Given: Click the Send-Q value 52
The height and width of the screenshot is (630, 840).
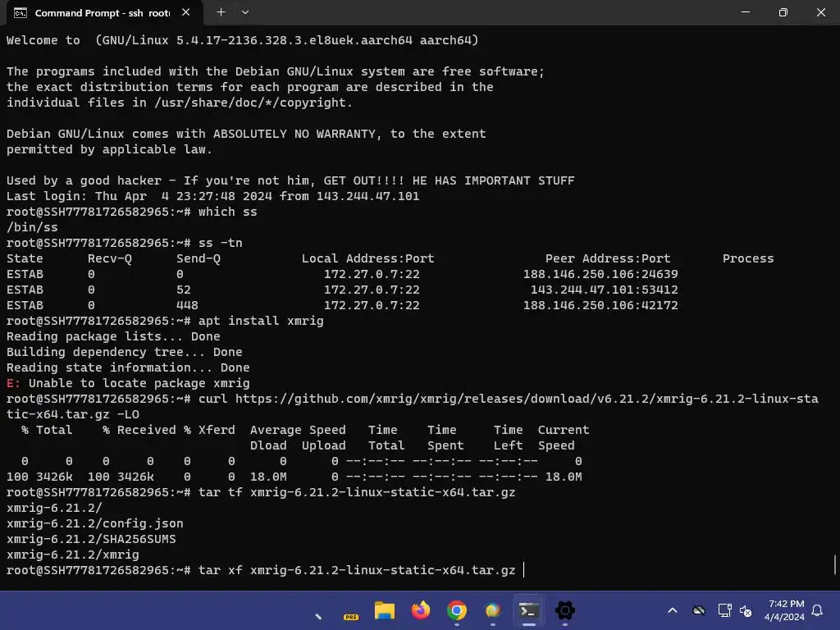Looking at the screenshot, I should (183, 290).
